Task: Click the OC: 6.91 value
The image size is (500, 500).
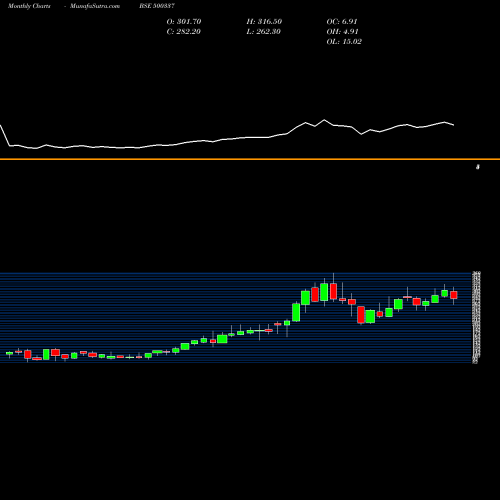Action: pos(342,22)
